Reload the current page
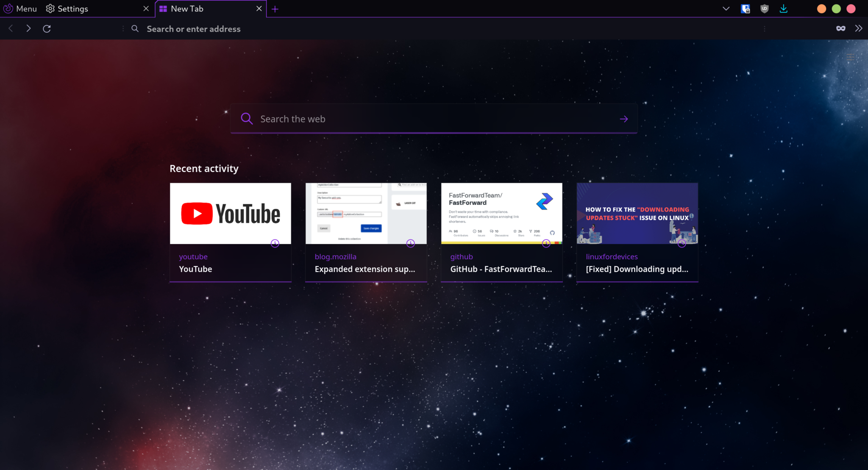Screen dimensions: 868x470 [47, 28]
